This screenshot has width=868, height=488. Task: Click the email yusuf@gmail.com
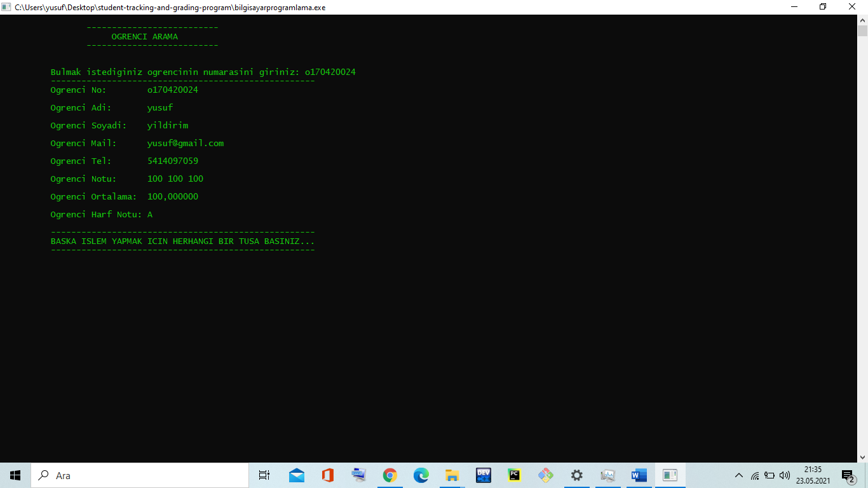(186, 143)
